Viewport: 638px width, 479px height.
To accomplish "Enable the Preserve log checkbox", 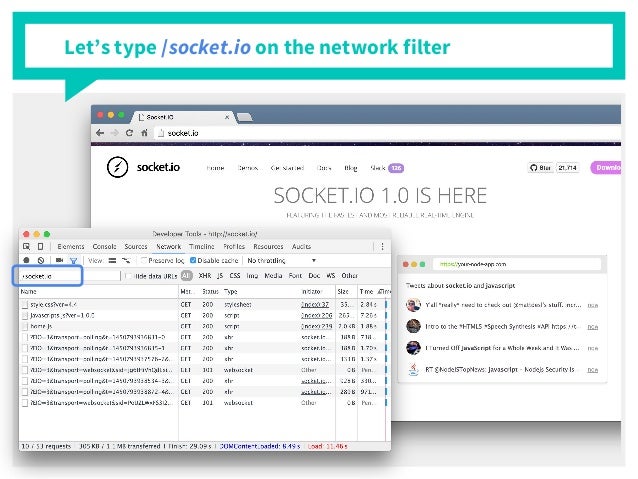I will pyautogui.click(x=143, y=260).
